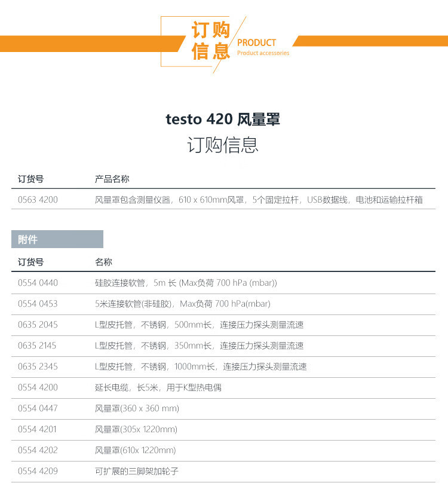Click the 5米连接软管(非硅胶) description

pyautogui.click(x=183, y=304)
